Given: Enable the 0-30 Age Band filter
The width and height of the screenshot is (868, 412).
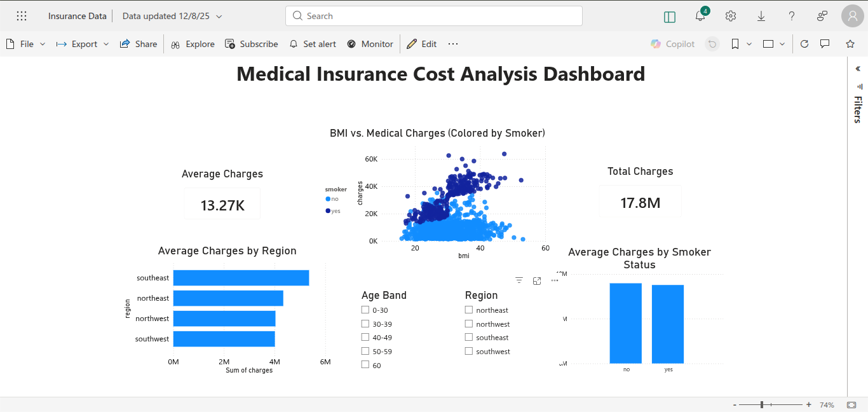Looking at the screenshot, I should (366, 310).
